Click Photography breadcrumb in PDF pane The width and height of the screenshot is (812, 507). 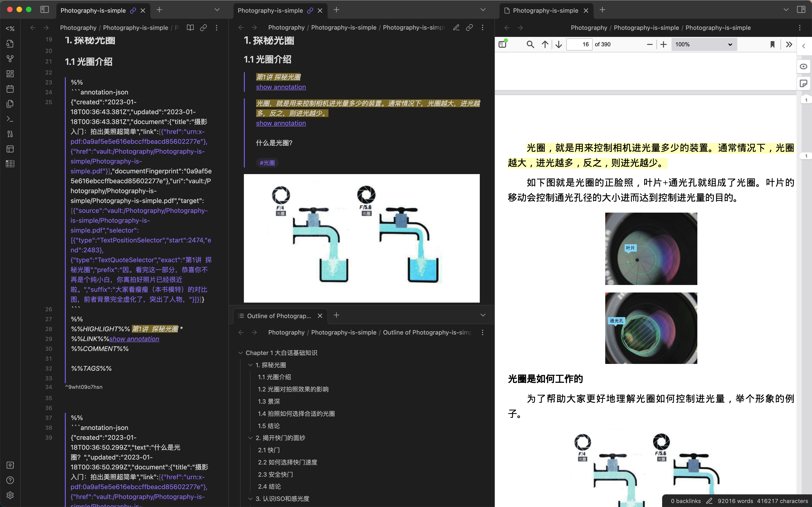pyautogui.click(x=589, y=28)
